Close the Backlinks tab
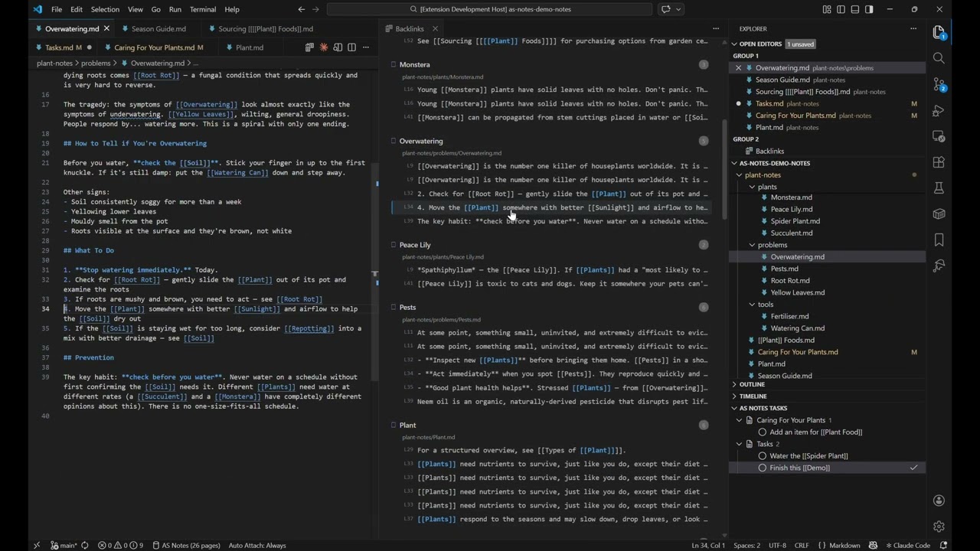 pyautogui.click(x=435, y=28)
